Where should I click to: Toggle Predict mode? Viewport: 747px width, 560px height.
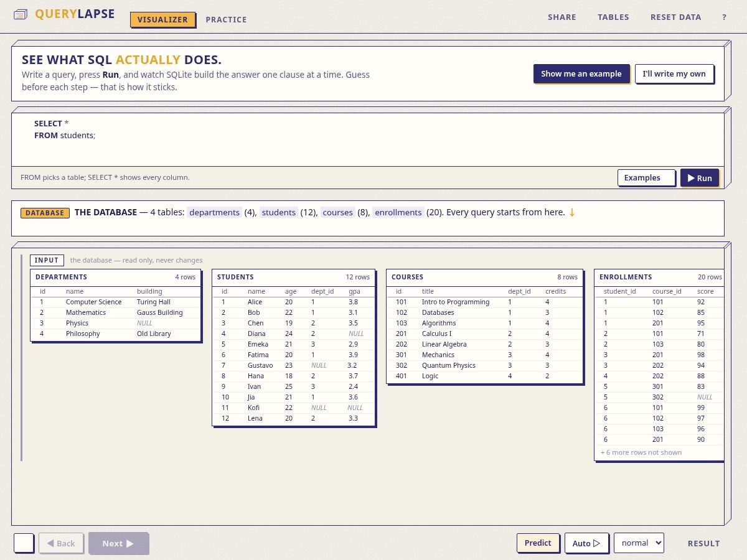click(x=538, y=543)
